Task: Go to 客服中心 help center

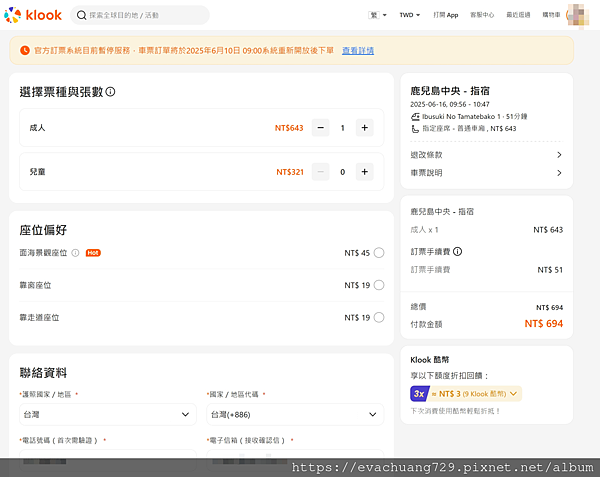Action: coord(482,15)
